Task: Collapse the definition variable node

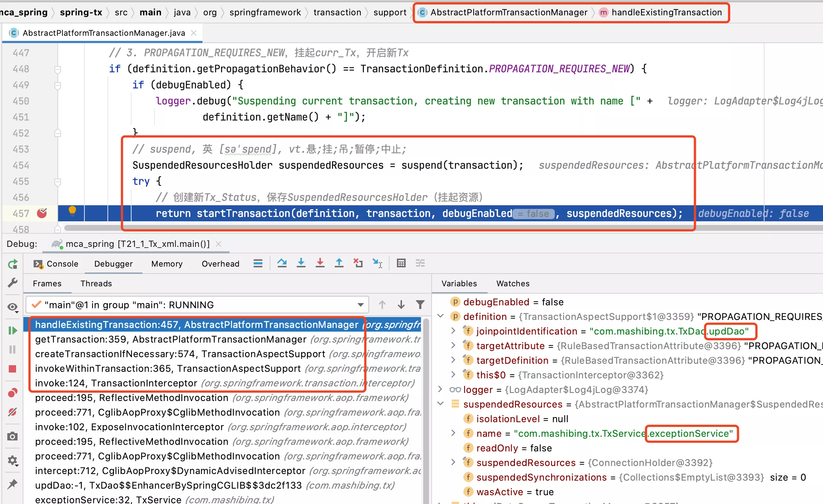Action: click(x=441, y=316)
